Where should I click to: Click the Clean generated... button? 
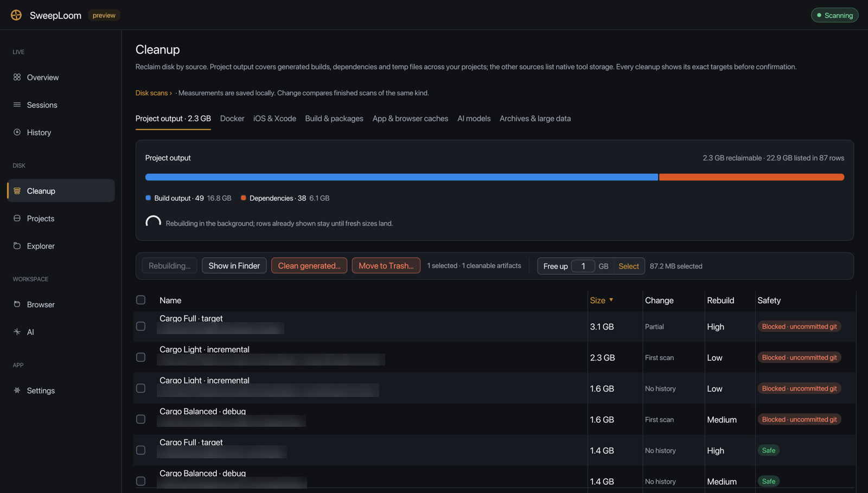pyautogui.click(x=309, y=266)
